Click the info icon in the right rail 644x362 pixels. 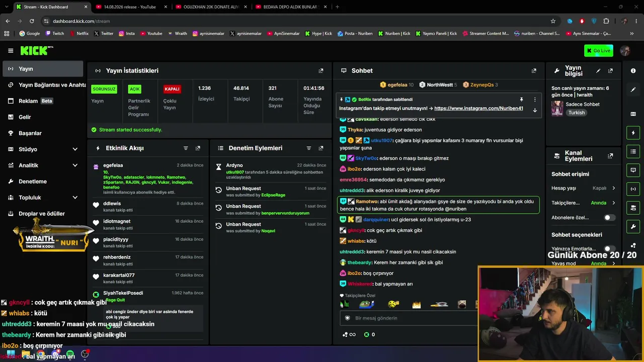pyautogui.click(x=633, y=71)
